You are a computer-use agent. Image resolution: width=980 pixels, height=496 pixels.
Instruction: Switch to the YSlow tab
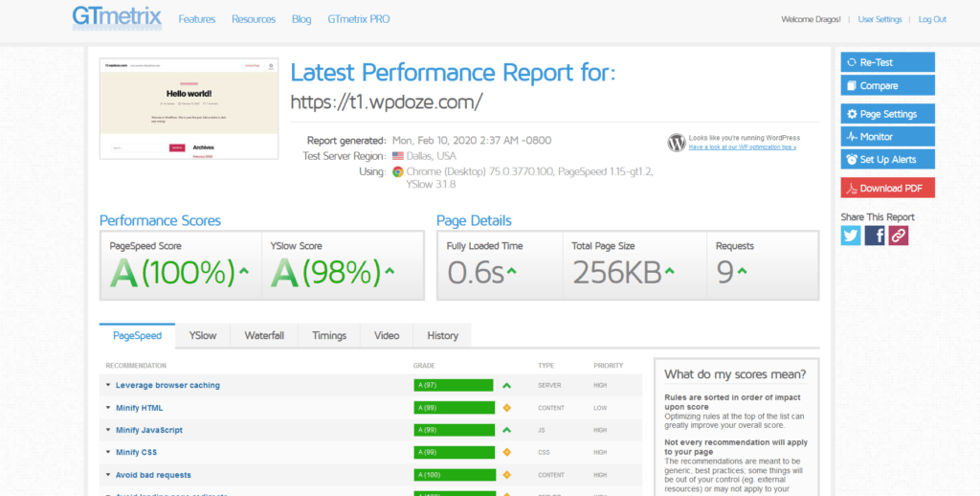tap(203, 335)
